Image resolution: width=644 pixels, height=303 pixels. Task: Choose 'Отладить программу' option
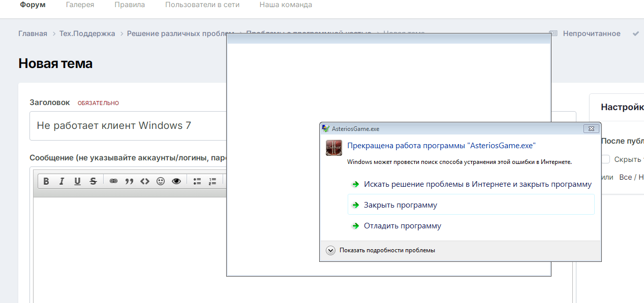(x=402, y=226)
